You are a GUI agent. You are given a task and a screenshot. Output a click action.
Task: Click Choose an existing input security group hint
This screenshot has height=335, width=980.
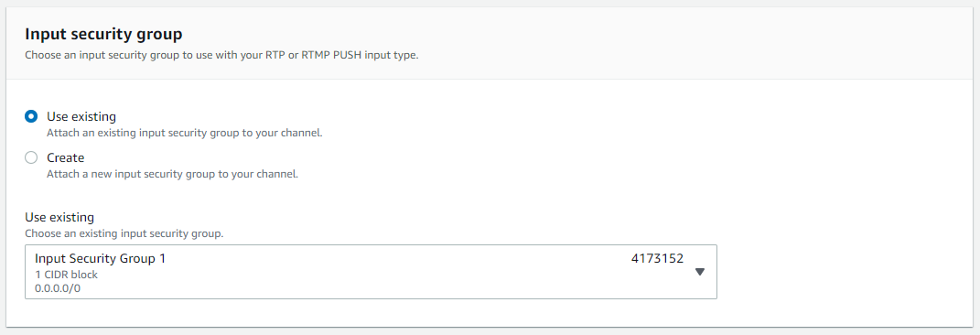point(124,233)
